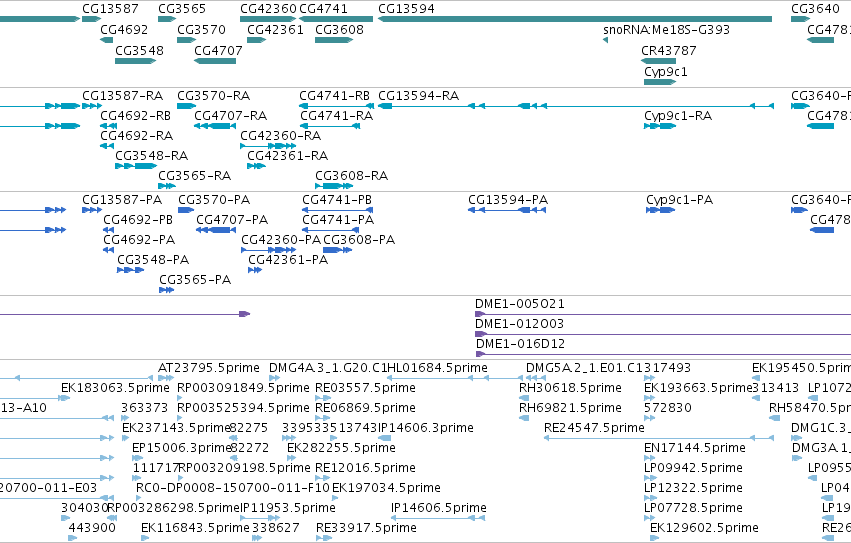
Task: Click the CG42360-RA transcript label
Action: coord(281,136)
